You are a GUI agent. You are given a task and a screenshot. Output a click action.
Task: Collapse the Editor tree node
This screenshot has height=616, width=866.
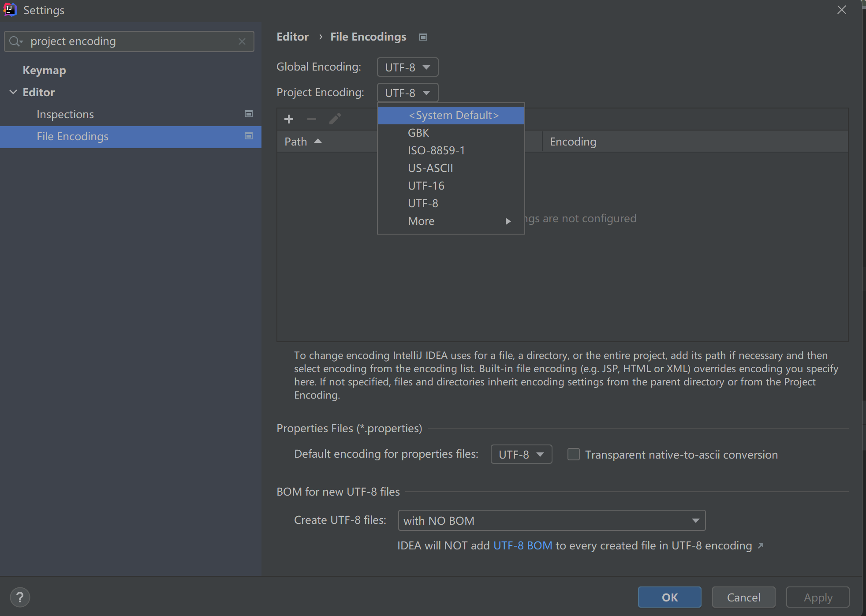(13, 92)
